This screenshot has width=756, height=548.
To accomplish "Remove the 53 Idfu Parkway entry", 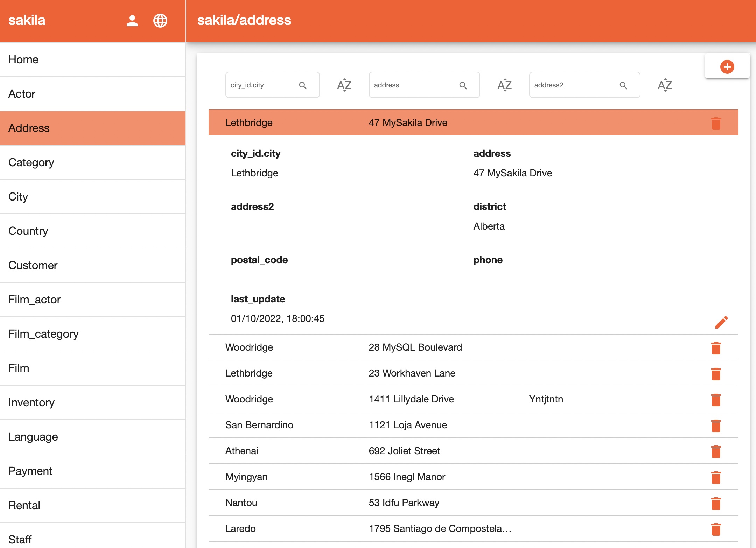I will click(716, 503).
